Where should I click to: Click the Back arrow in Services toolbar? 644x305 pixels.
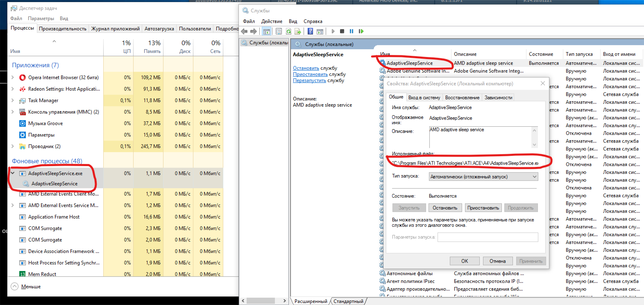245,31
